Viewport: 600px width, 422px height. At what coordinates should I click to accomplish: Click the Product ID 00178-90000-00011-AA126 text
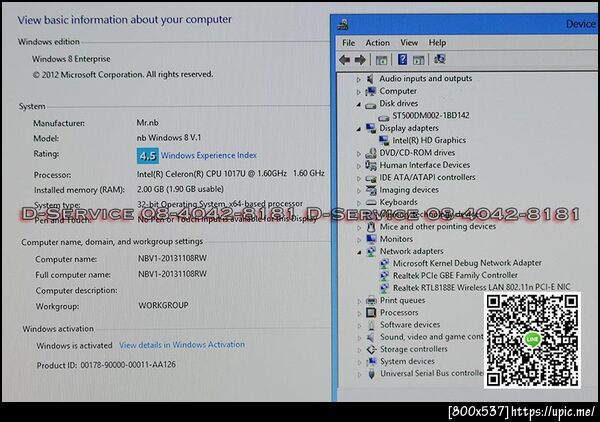pyautogui.click(x=106, y=365)
